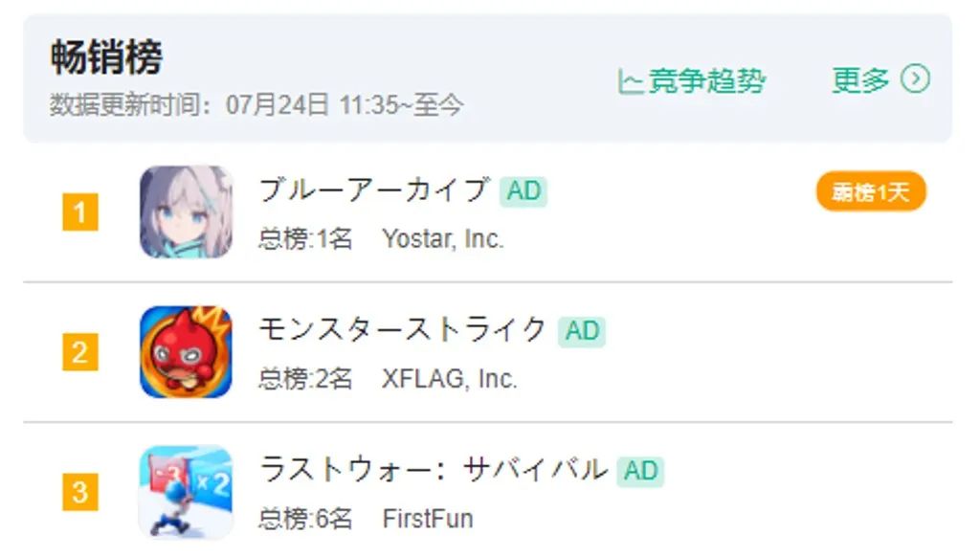
Task: Click the 霸榜1天 orange badge
Action: (871, 192)
